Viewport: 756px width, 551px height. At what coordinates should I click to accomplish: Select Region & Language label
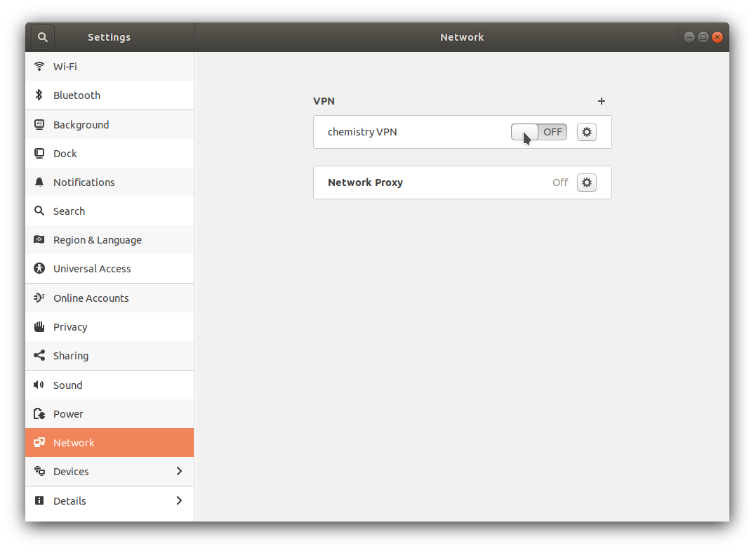point(98,240)
